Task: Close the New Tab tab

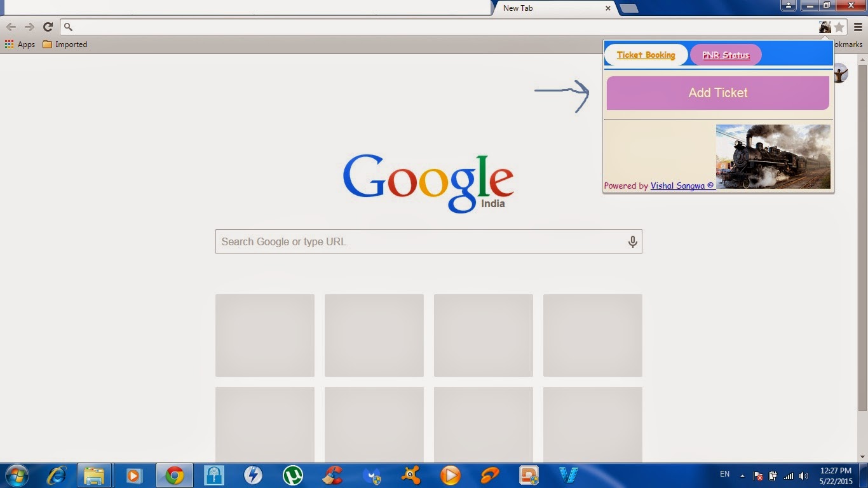Action: pyautogui.click(x=608, y=8)
